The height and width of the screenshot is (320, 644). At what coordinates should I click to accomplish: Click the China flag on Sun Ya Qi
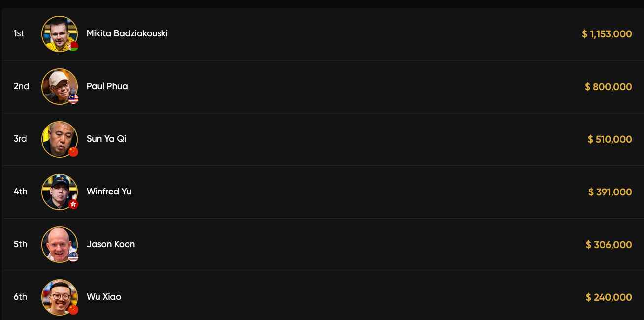73,152
